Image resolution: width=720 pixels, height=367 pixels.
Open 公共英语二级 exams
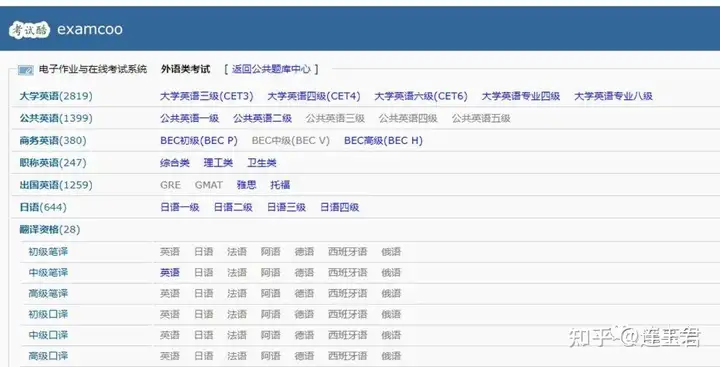(x=263, y=118)
